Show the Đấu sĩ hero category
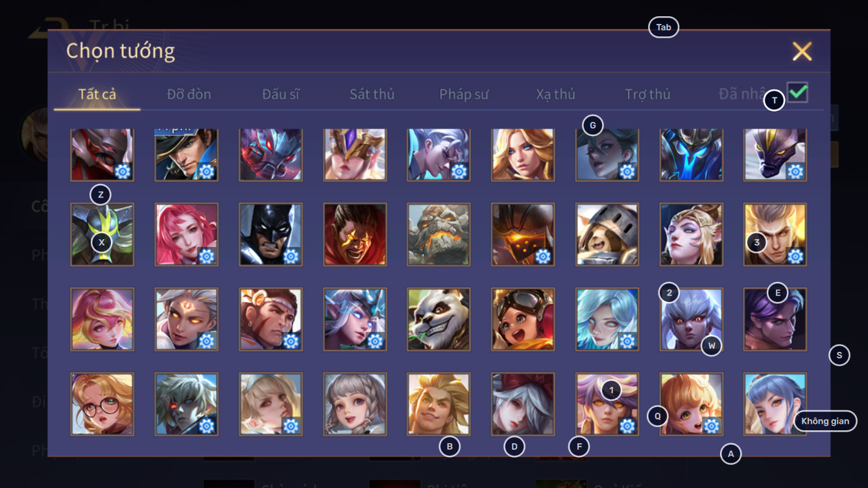 (281, 94)
